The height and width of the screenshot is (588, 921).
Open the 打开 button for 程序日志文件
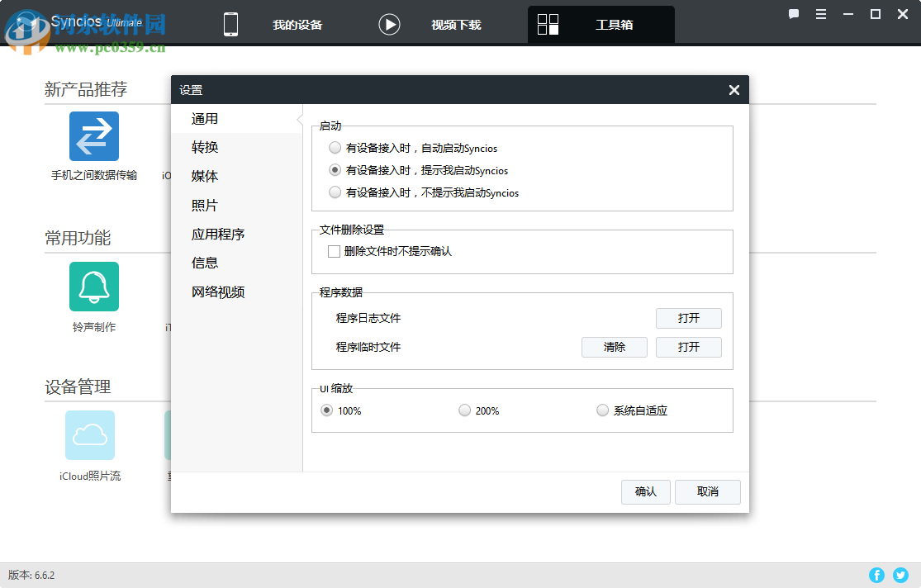tap(688, 318)
